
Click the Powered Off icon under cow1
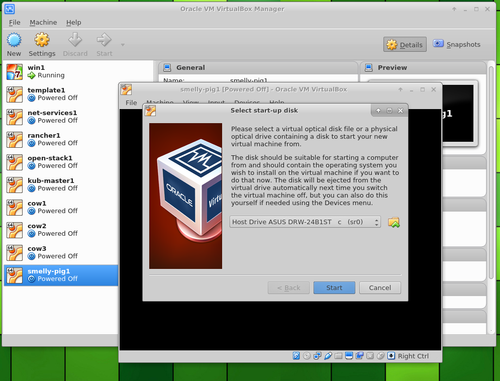pyautogui.click(x=31, y=211)
